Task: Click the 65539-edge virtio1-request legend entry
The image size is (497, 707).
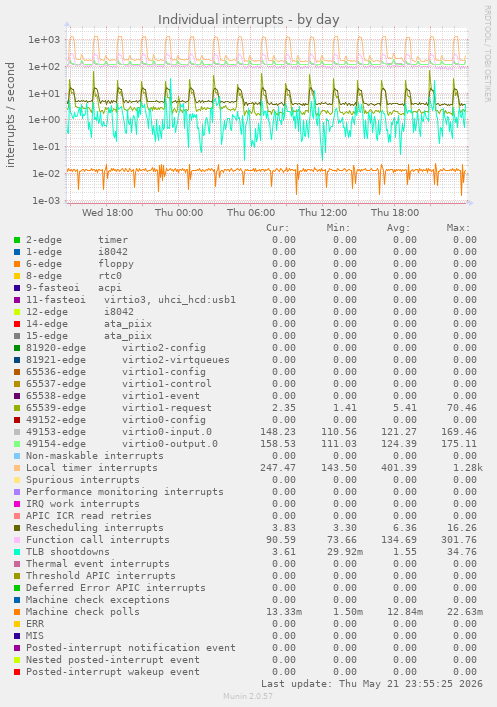Action: (119, 408)
